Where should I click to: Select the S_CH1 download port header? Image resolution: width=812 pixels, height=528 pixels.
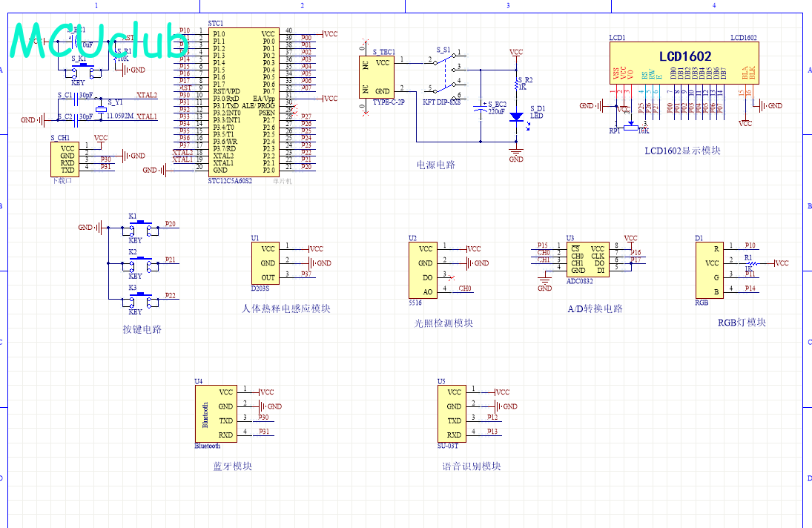click(67, 158)
